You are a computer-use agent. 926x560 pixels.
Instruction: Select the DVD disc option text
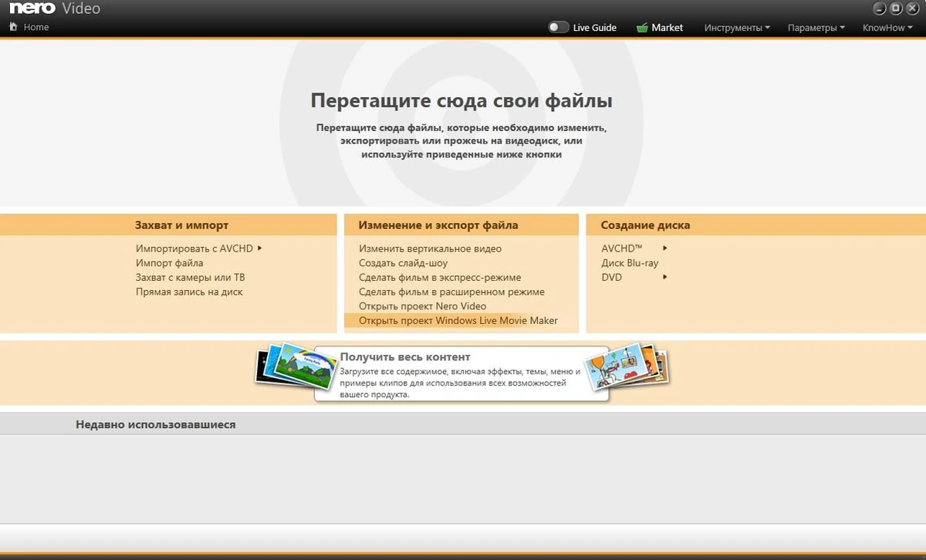[611, 277]
